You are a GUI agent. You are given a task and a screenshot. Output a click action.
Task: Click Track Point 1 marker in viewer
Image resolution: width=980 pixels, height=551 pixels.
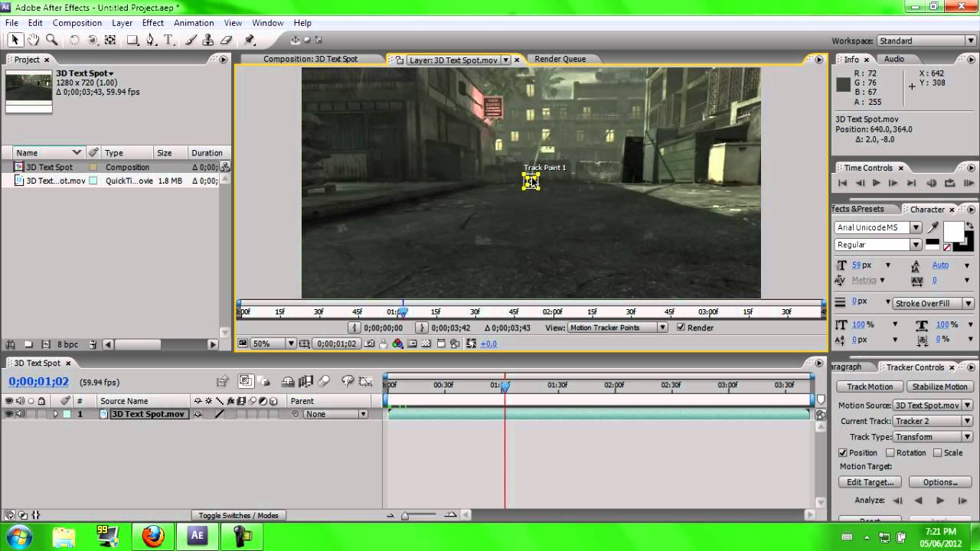531,181
